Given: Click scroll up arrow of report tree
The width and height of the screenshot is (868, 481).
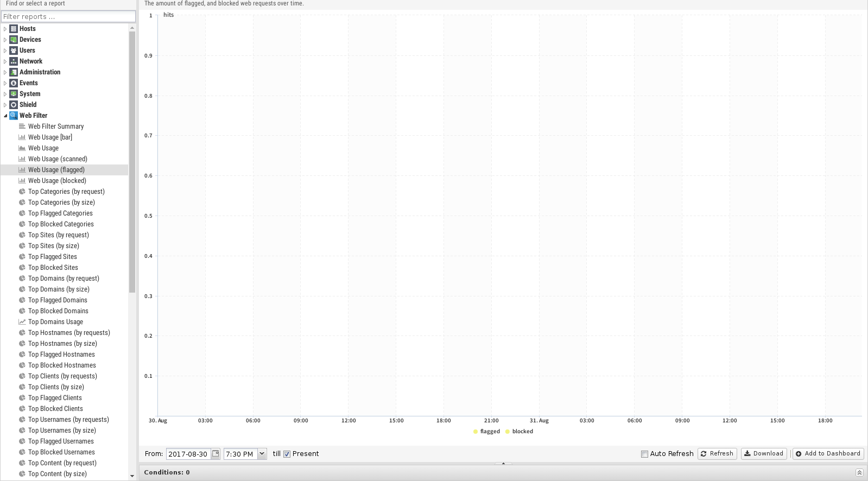Looking at the screenshot, I should 132,28.
